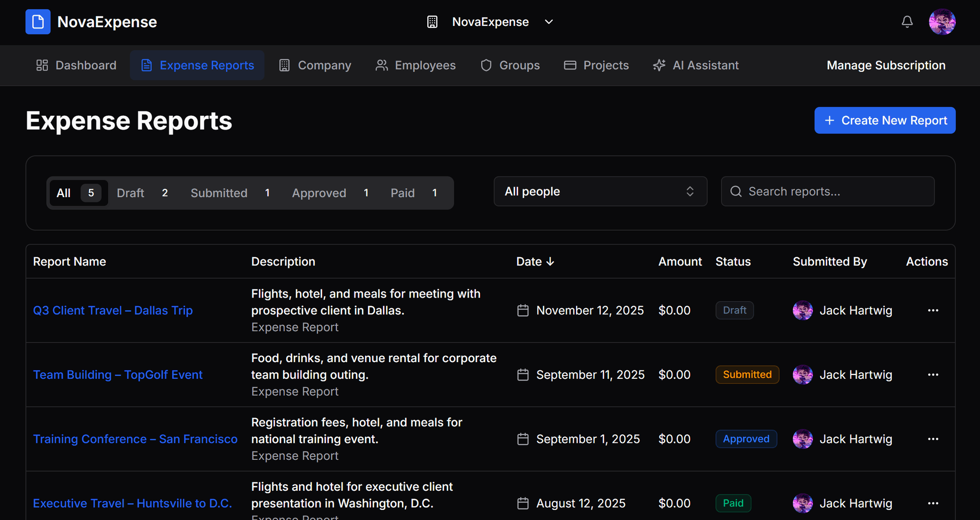Image resolution: width=980 pixels, height=520 pixels.
Task: Open the Dashboard navigation icon
Action: [x=42, y=65]
